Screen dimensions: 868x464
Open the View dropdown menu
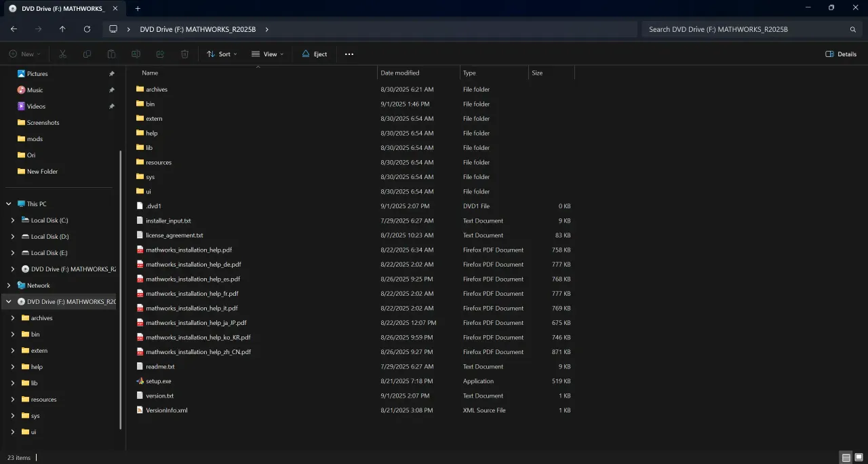click(267, 54)
